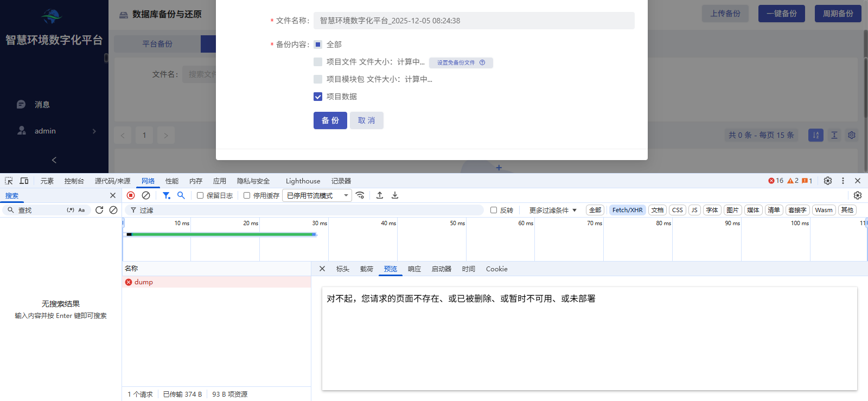Enable the 停用缓存 checkbox

(247, 195)
